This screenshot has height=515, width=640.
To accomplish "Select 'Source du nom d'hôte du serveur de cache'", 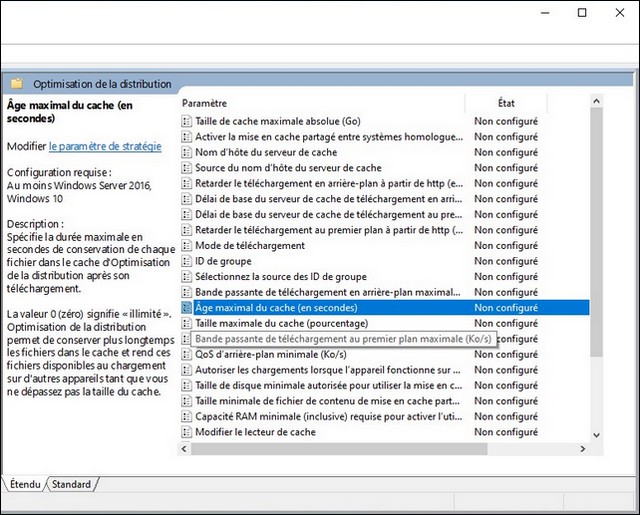I will 288,168.
